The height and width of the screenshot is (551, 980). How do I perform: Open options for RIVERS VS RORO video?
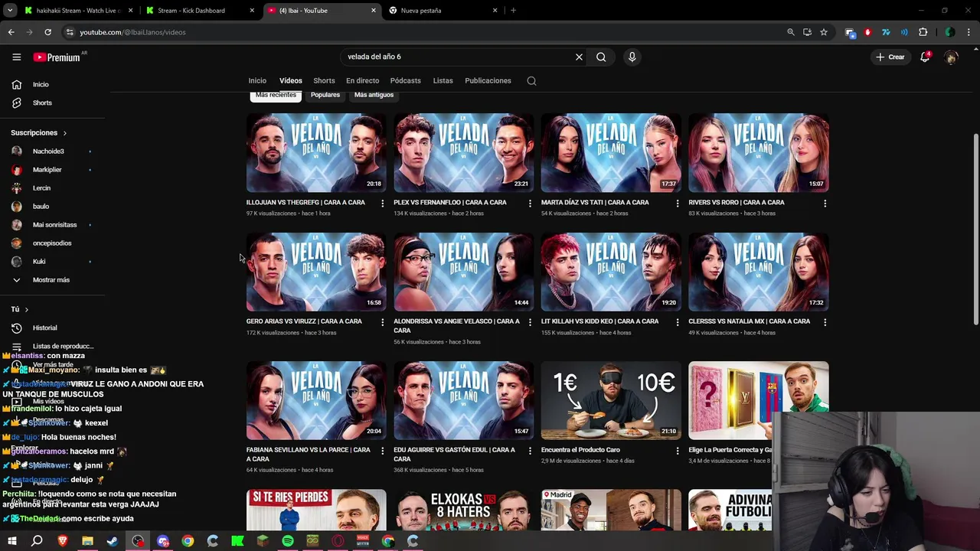(x=825, y=203)
